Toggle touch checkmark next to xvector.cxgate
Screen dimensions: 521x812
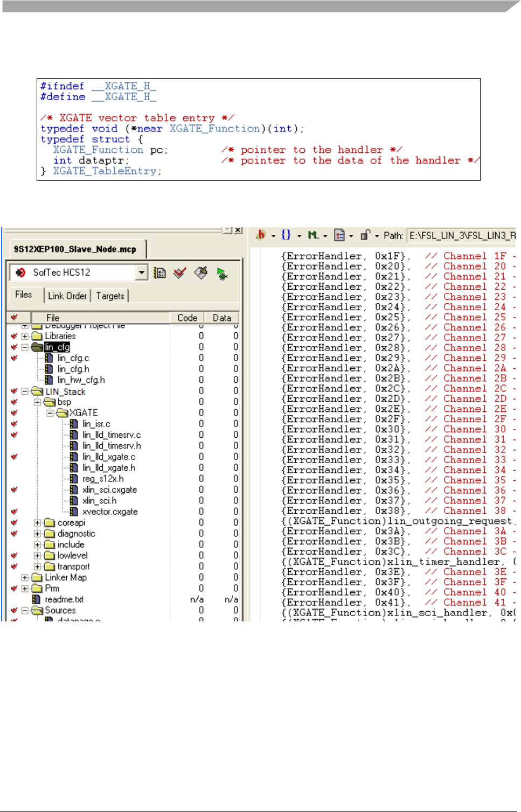click(x=14, y=512)
